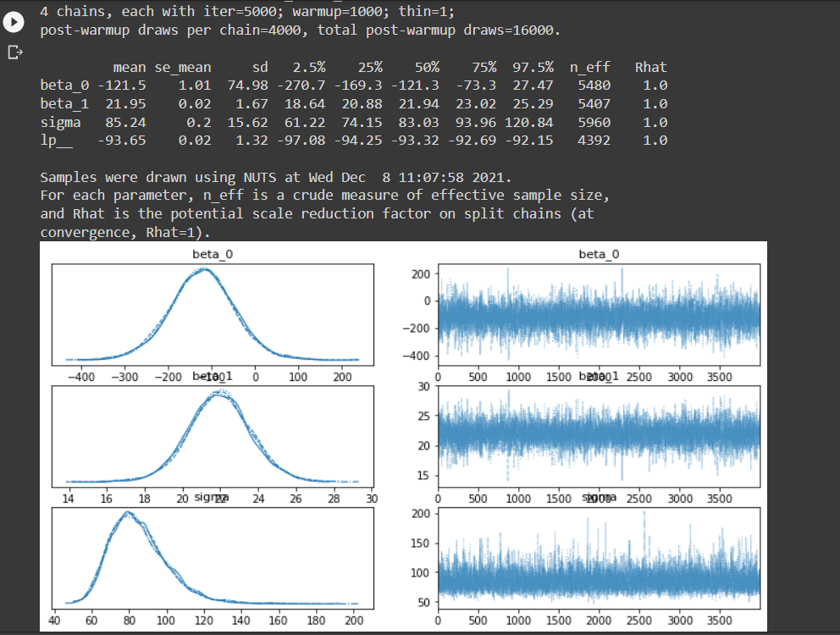Click the sigma row label in table
Image resolution: width=840 pixels, height=635 pixels.
pyautogui.click(x=60, y=122)
